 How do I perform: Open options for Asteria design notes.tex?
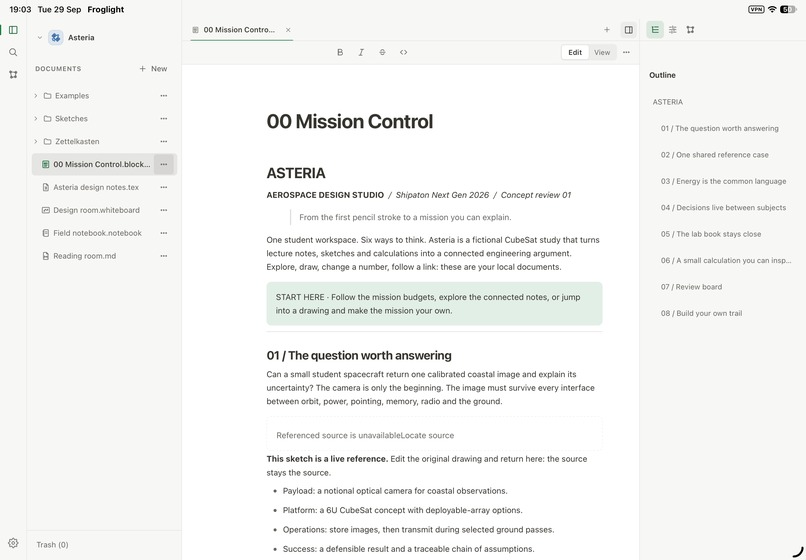pos(163,187)
